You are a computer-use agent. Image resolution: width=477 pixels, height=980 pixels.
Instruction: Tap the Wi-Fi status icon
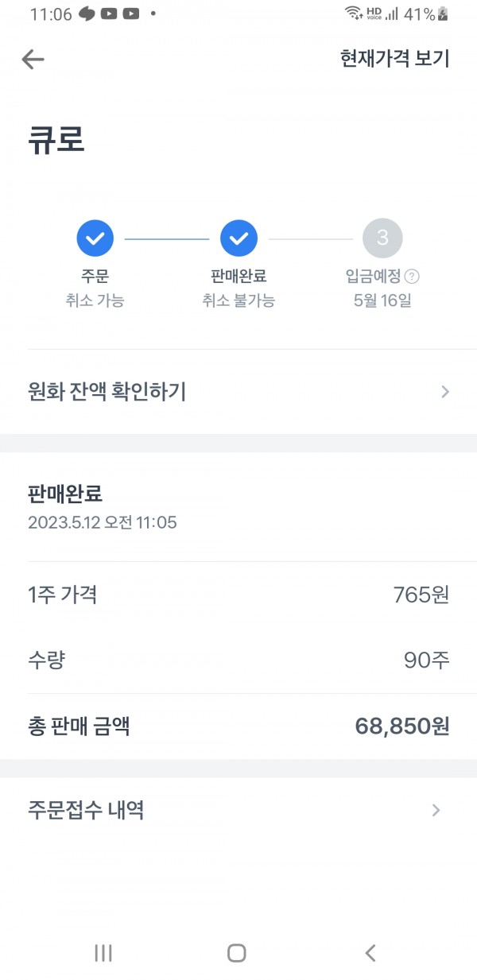pos(354,14)
